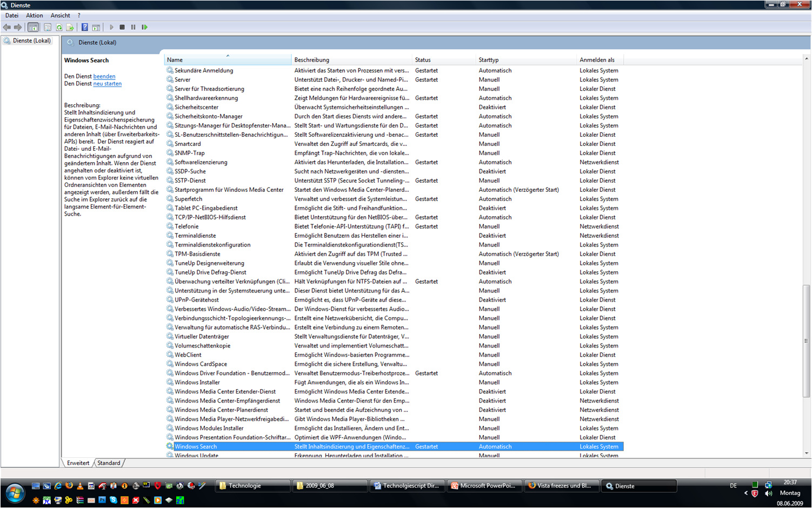Click the Windows Start orb

(x=15, y=492)
